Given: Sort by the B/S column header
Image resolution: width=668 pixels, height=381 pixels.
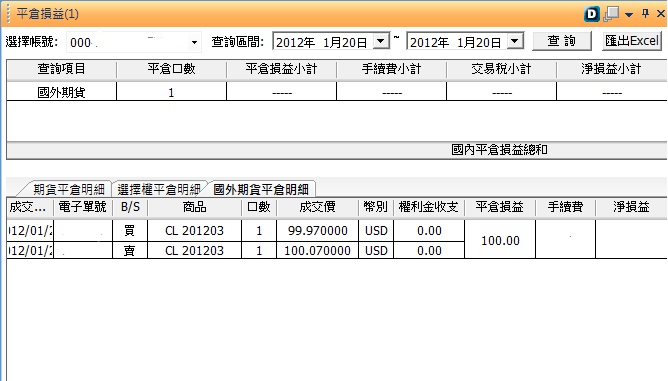Looking at the screenshot, I should coord(130,207).
